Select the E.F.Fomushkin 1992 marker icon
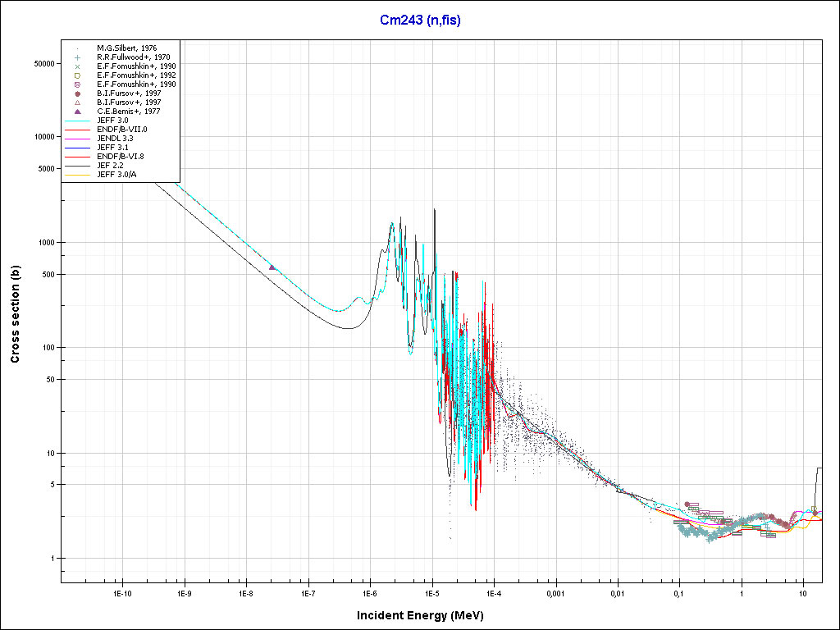Viewport: 840px width, 630px height. [x=76, y=75]
